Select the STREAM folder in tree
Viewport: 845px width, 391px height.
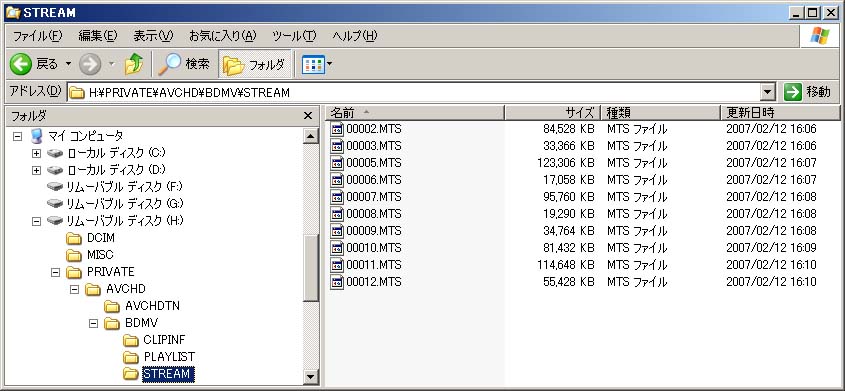click(x=168, y=374)
